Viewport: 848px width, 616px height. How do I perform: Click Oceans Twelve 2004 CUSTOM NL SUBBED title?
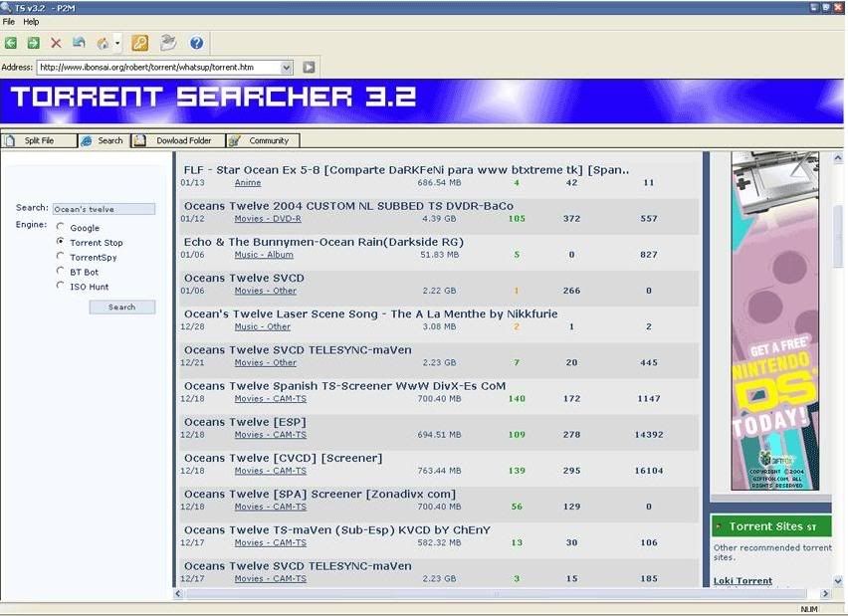click(x=348, y=206)
